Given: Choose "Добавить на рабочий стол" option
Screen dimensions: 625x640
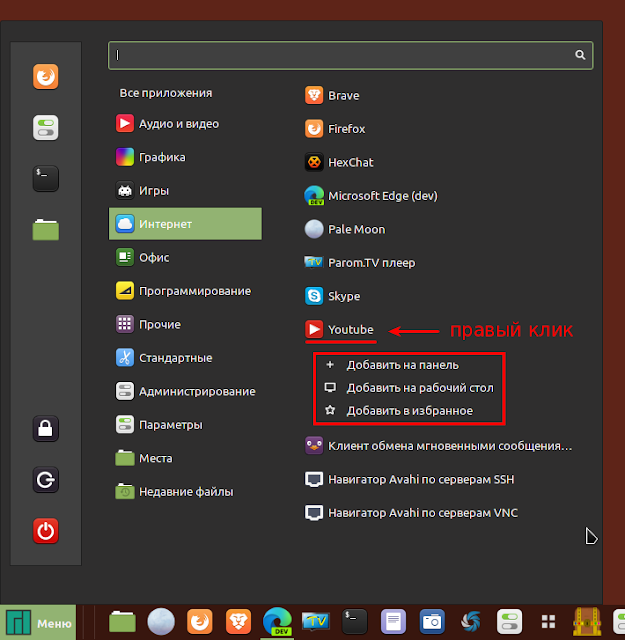Looking at the screenshot, I should click(x=409, y=388).
